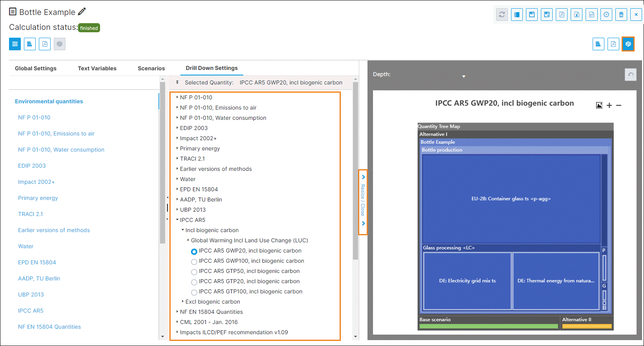Screen dimensions: 644x346
Task: Click EU-28 Container glass tree map block
Action: pyautogui.click(x=511, y=199)
